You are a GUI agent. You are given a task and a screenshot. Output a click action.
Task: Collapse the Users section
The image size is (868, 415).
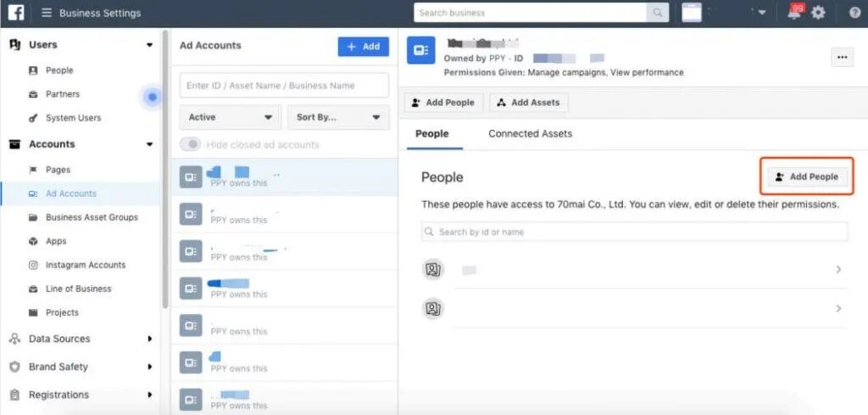coord(149,45)
